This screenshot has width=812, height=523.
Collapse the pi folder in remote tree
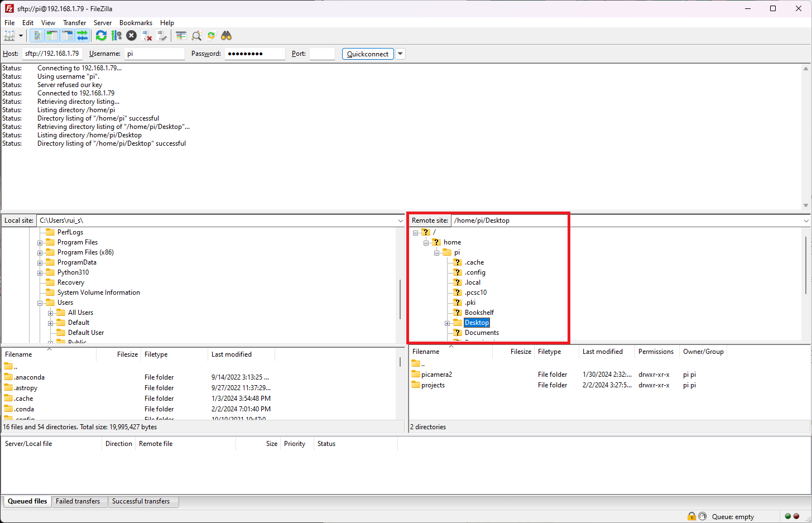click(x=436, y=252)
